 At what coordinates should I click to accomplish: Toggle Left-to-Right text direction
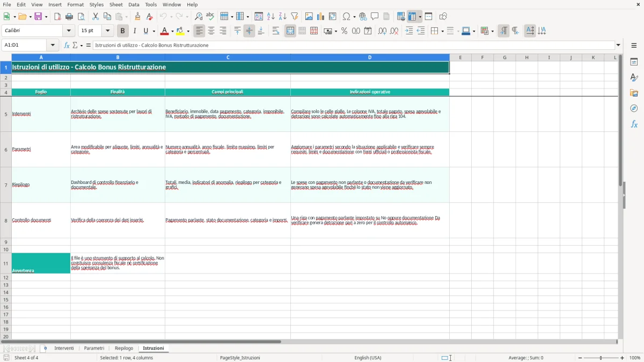click(503, 31)
